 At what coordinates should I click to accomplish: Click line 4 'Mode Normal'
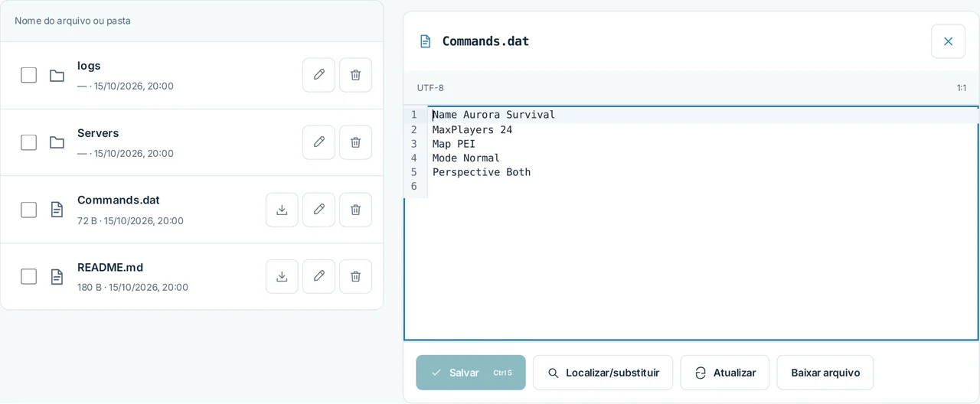pos(466,158)
